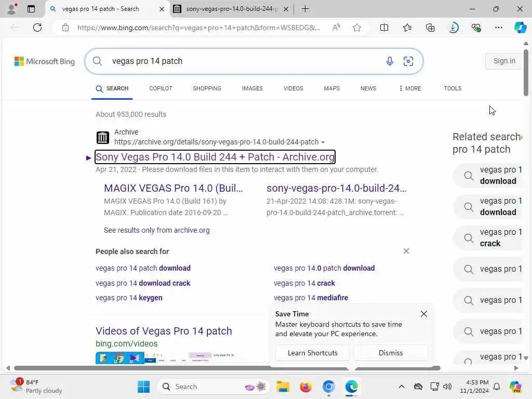The image size is (532, 399).
Task: Open MAGIX VEGAS Pro 14.0 sublink
Action: (x=174, y=188)
